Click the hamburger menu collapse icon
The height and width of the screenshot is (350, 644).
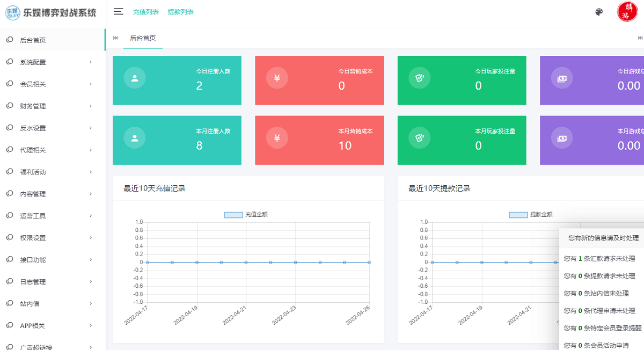coord(118,11)
